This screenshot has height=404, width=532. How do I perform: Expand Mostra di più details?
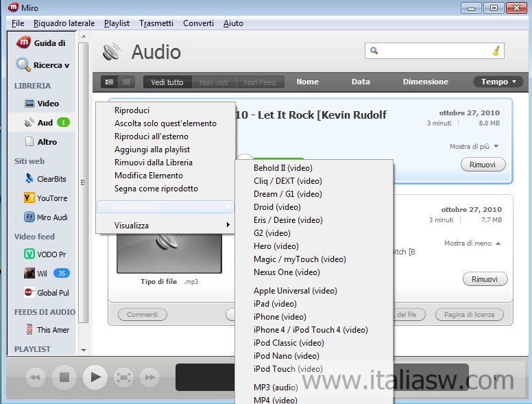pos(474,146)
